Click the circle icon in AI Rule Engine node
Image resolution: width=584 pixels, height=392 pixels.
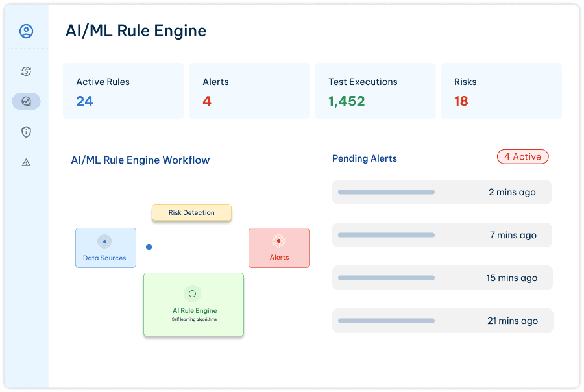pyautogui.click(x=193, y=293)
